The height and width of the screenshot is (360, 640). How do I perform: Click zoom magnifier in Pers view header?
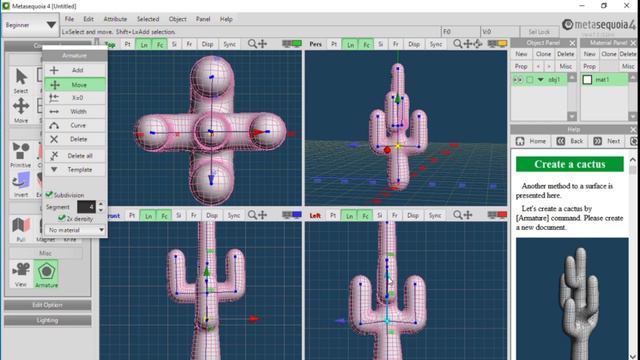click(458, 44)
